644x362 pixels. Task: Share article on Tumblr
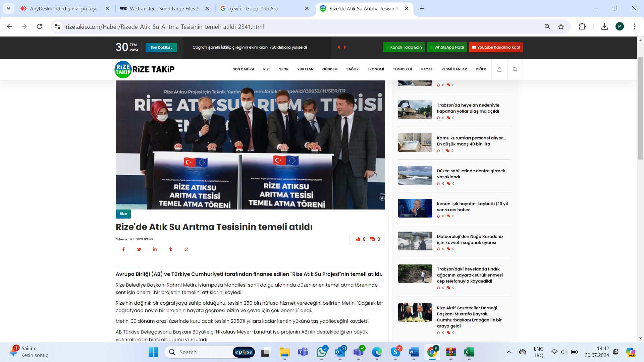[170, 249]
